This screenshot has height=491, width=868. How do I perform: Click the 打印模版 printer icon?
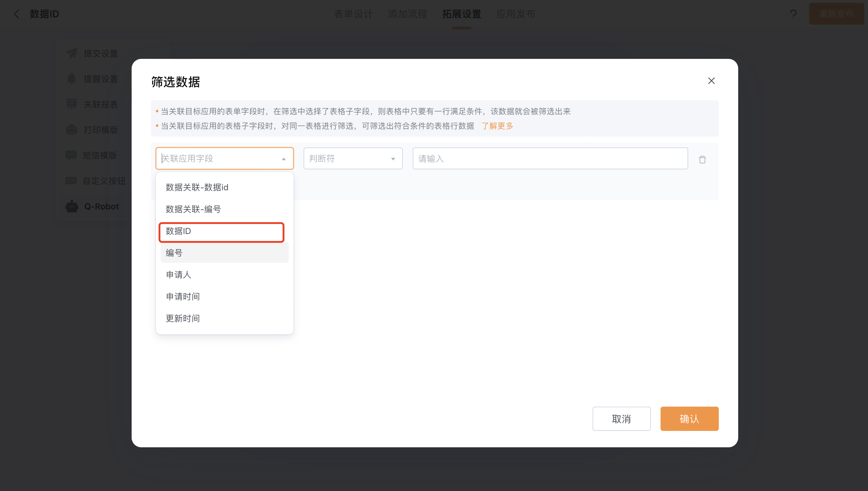pos(72,130)
